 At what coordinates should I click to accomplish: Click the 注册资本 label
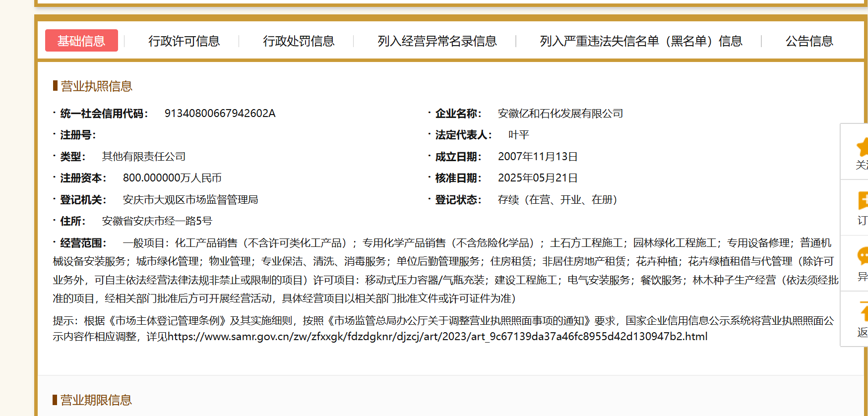pyautogui.click(x=83, y=178)
